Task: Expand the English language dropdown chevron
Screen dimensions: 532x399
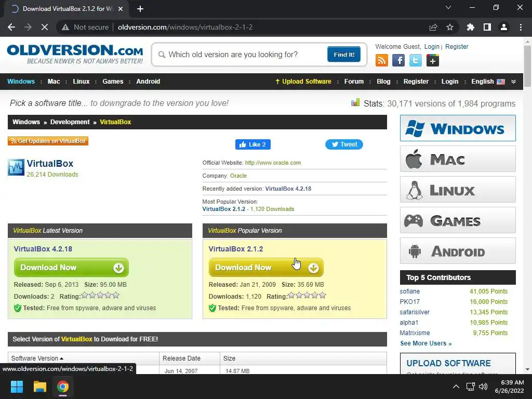Action: 513,82
